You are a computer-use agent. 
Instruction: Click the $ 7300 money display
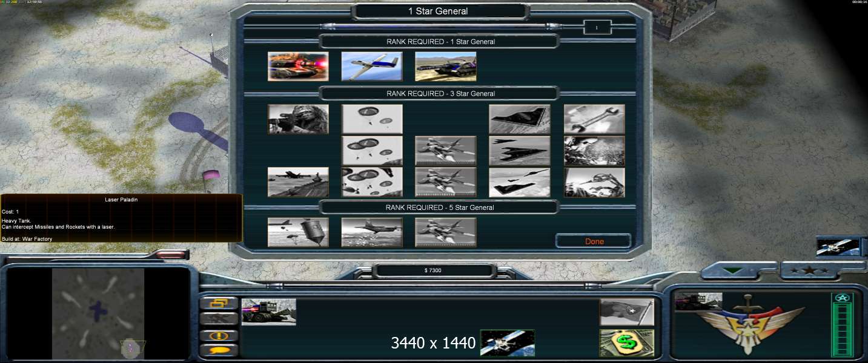433,270
